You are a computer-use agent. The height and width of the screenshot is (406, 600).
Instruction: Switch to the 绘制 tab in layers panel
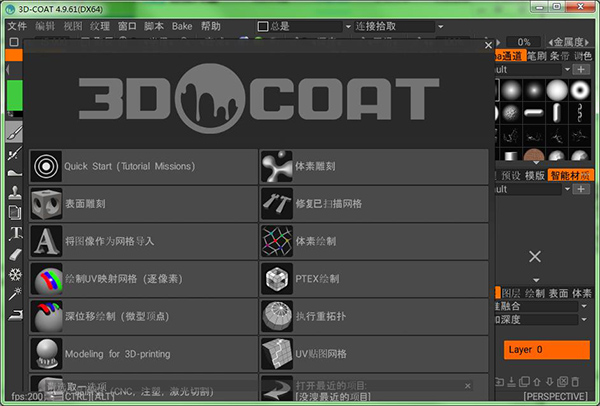[x=535, y=293]
